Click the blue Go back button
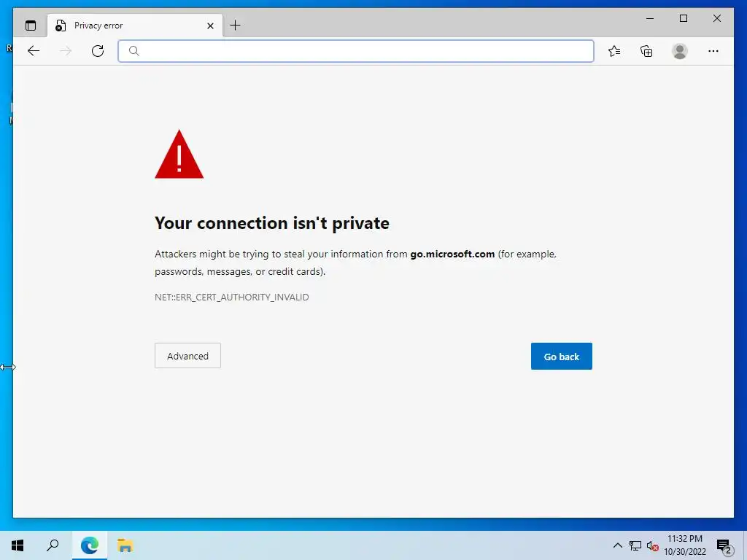 tap(562, 356)
